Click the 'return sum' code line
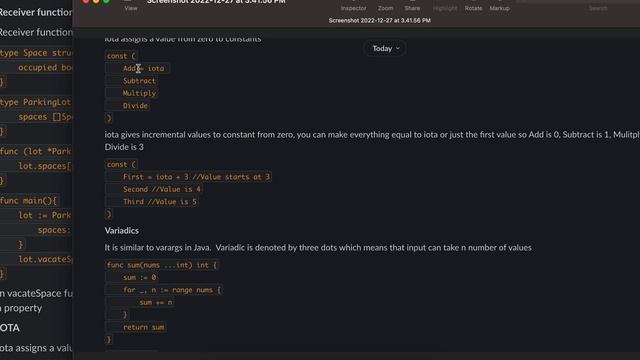The image size is (640, 360). click(144, 327)
